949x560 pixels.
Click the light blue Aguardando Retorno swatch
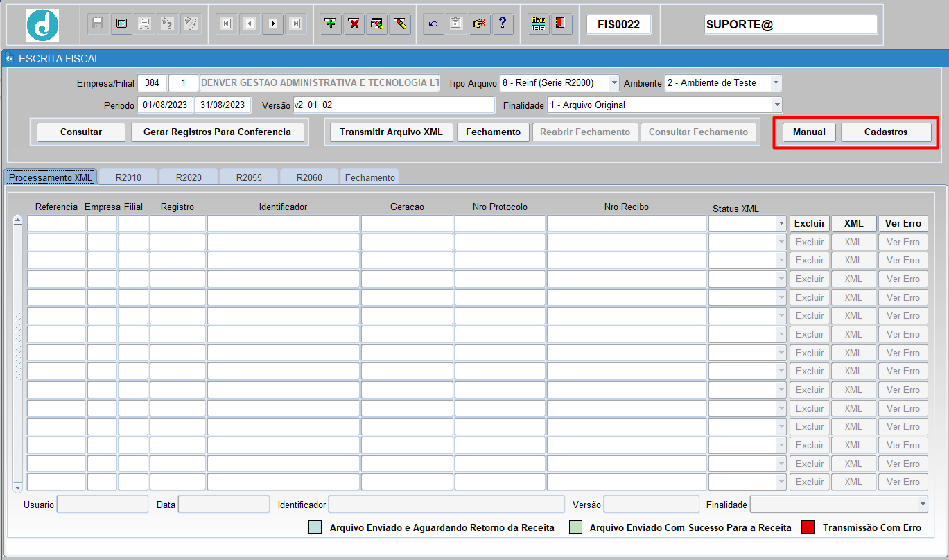click(x=315, y=527)
